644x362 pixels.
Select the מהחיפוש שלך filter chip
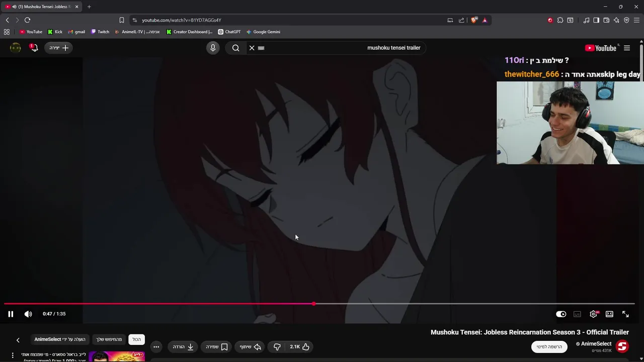(x=109, y=339)
